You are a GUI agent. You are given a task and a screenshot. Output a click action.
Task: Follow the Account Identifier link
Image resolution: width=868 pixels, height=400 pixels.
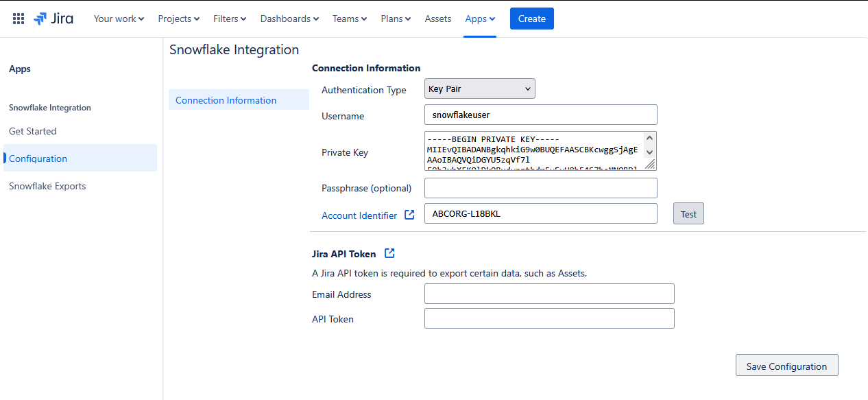(359, 215)
